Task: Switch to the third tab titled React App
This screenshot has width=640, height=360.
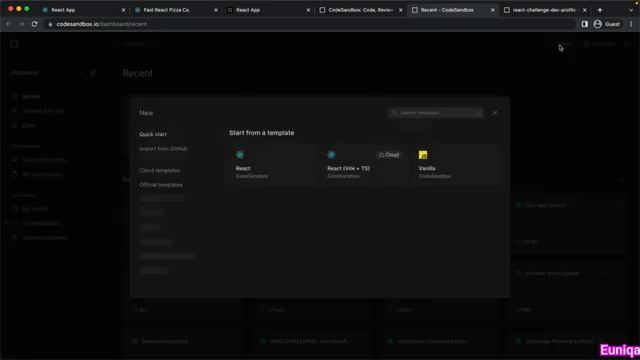Action: [x=268, y=10]
